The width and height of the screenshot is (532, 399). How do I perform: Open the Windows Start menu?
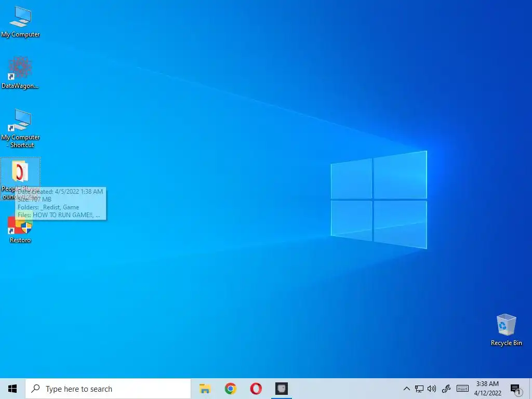click(12, 389)
